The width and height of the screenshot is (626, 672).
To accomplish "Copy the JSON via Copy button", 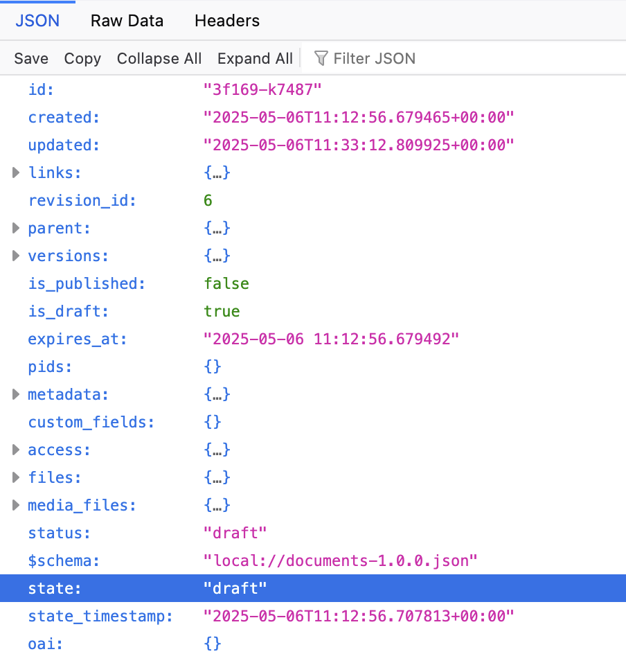I will pos(82,59).
